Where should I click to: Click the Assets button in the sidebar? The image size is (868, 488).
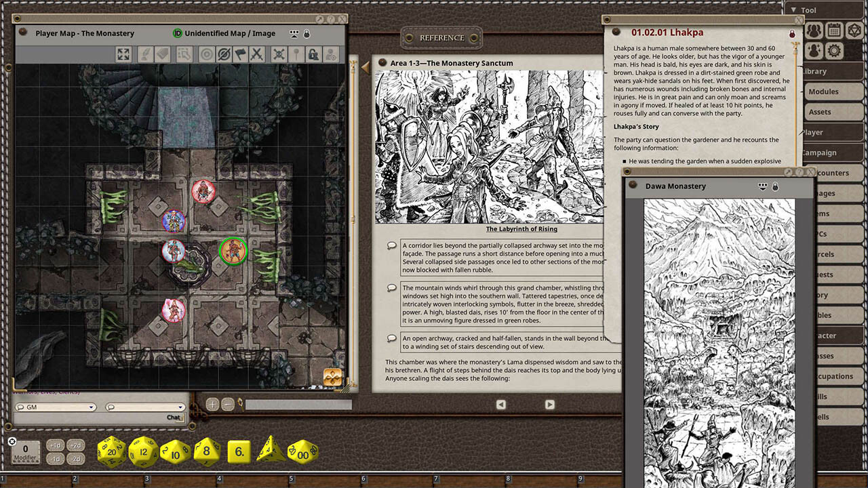click(x=821, y=112)
